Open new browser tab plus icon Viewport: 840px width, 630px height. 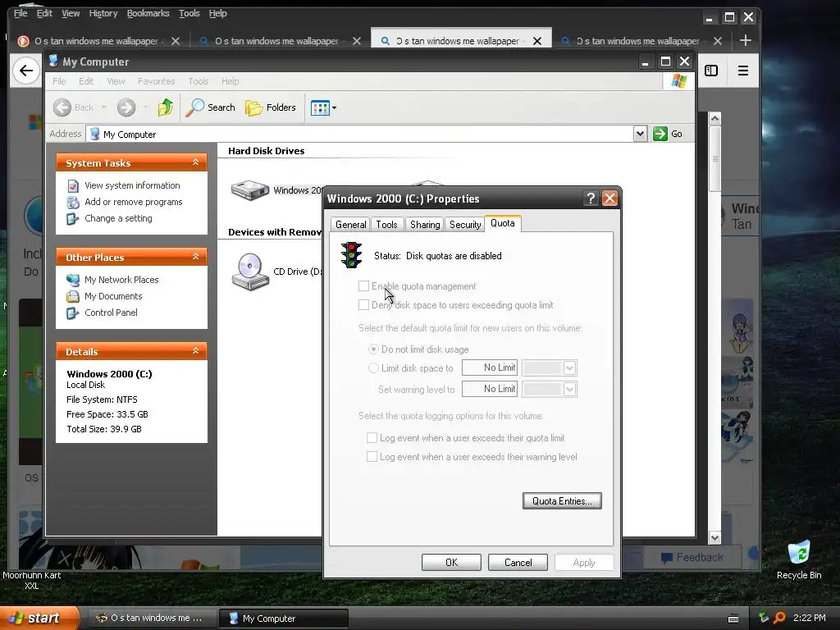coord(745,40)
